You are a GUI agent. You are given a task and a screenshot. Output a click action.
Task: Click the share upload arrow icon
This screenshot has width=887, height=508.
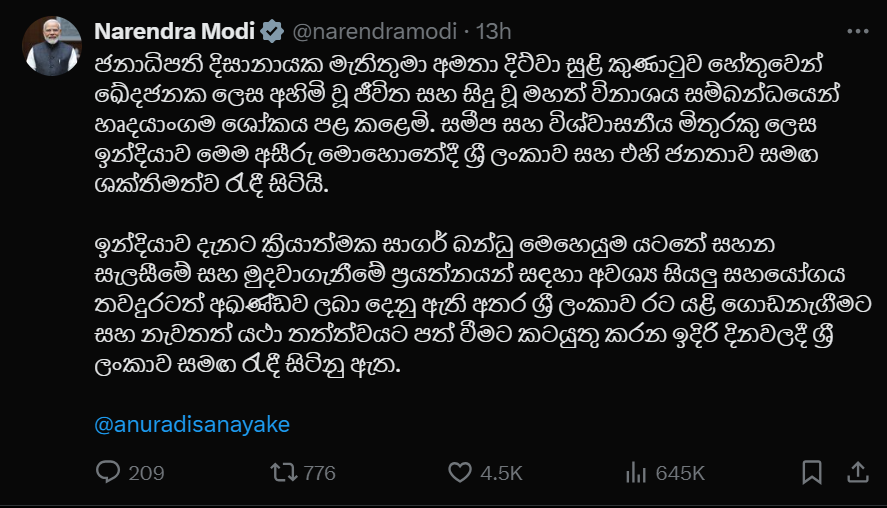(856, 471)
